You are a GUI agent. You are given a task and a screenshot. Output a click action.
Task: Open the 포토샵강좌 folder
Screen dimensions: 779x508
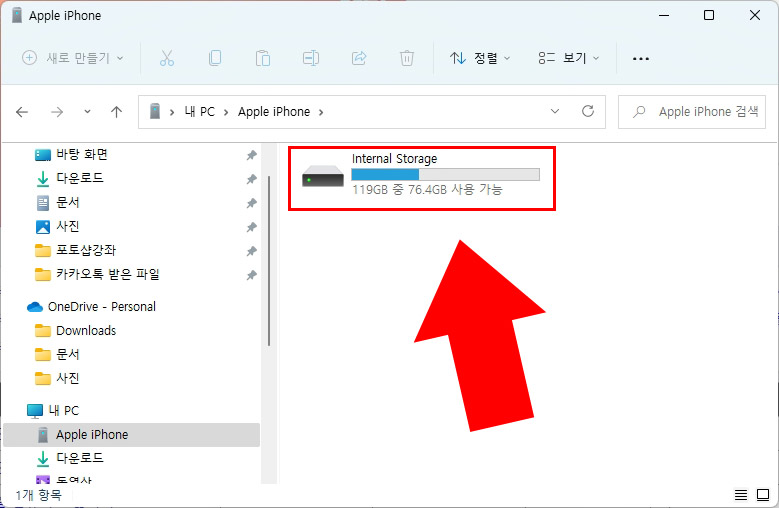coord(76,250)
